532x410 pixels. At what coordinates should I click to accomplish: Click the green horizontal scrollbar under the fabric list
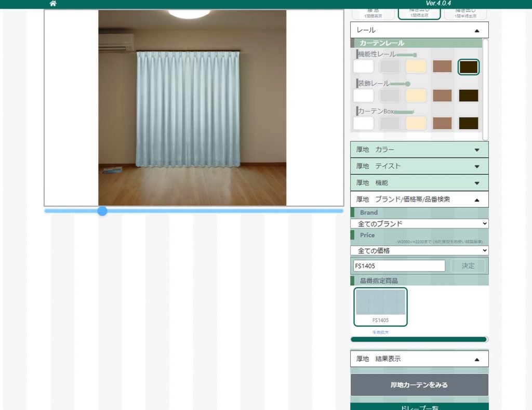pyautogui.click(x=419, y=339)
